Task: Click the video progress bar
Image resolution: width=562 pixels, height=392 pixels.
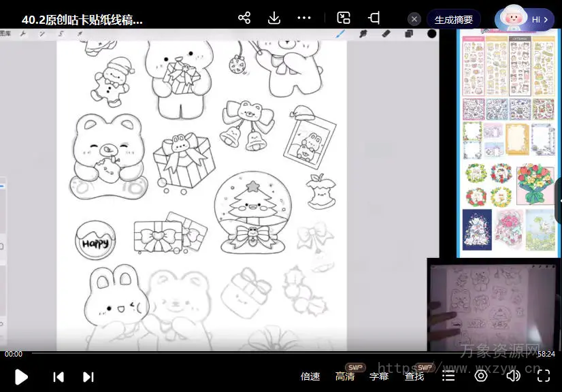Action: coord(272,353)
